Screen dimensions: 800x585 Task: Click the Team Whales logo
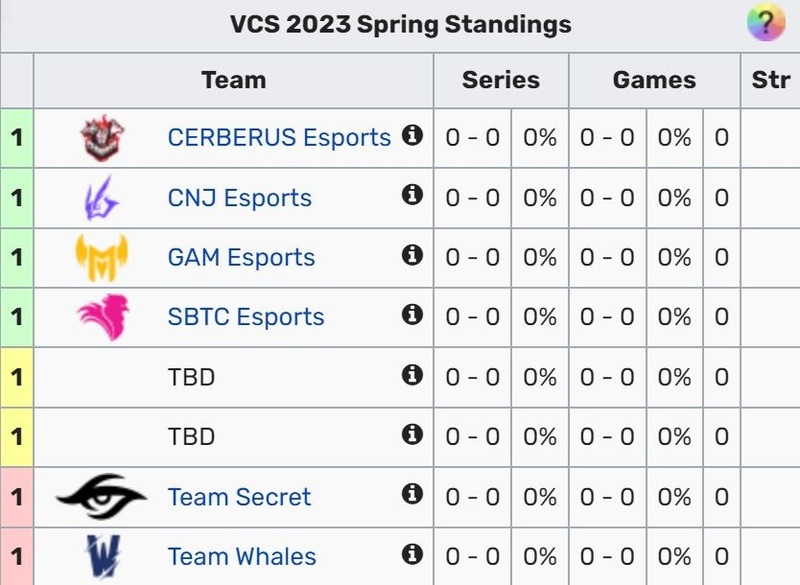pyautogui.click(x=102, y=556)
